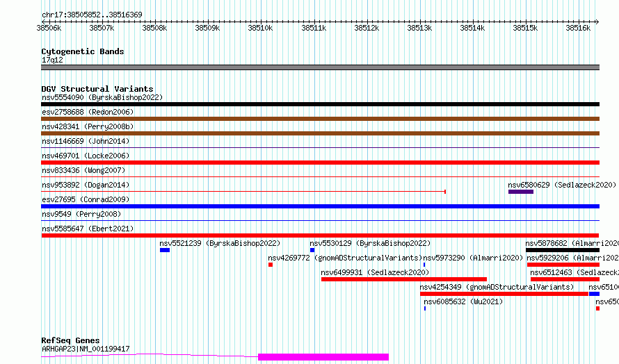
Task: Click the nsv4254349 (gnomADStructuralVariants) label
Action: coord(497,287)
